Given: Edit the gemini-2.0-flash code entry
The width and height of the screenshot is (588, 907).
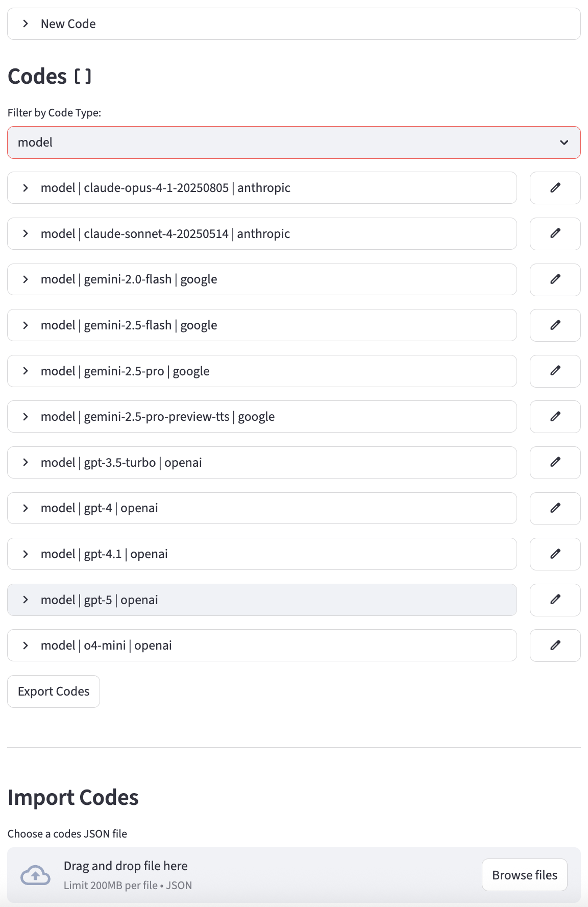Looking at the screenshot, I should click(555, 279).
